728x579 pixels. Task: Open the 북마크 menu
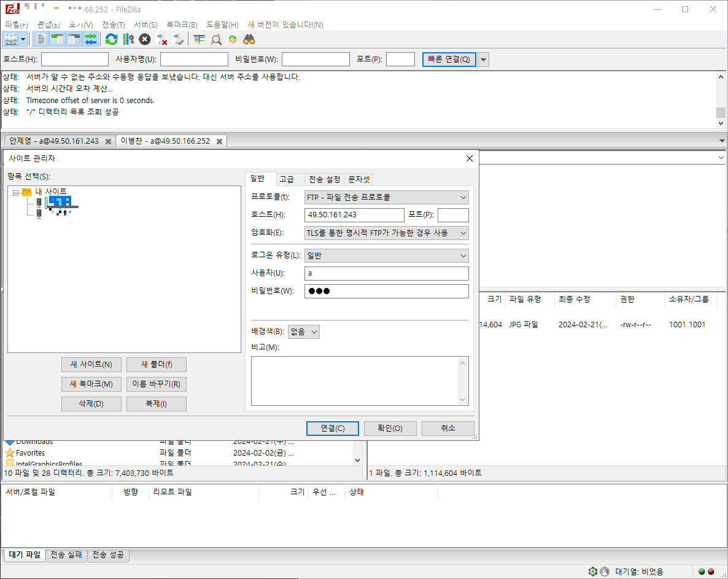point(182,25)
